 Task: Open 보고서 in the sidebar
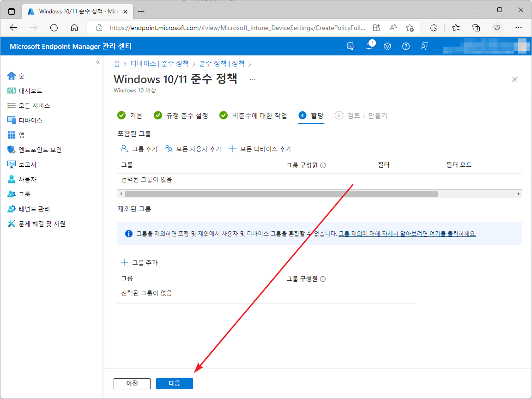coord(22,164)
